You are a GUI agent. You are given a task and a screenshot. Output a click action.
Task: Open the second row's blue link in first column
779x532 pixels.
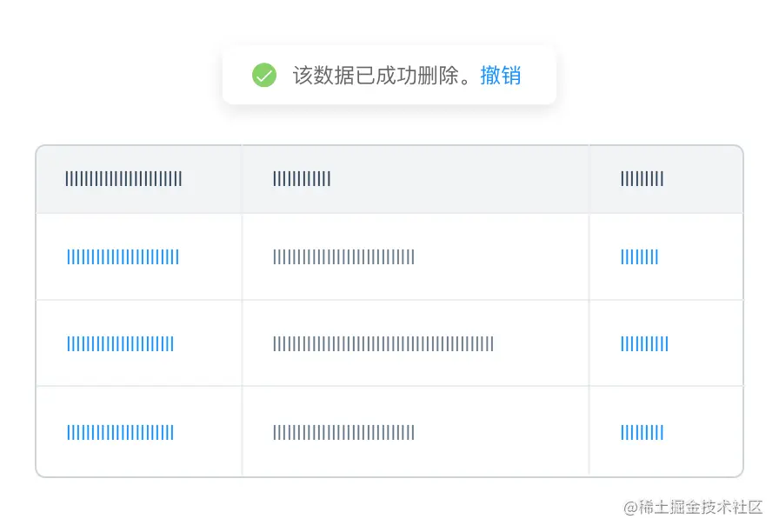pos(120,344)
